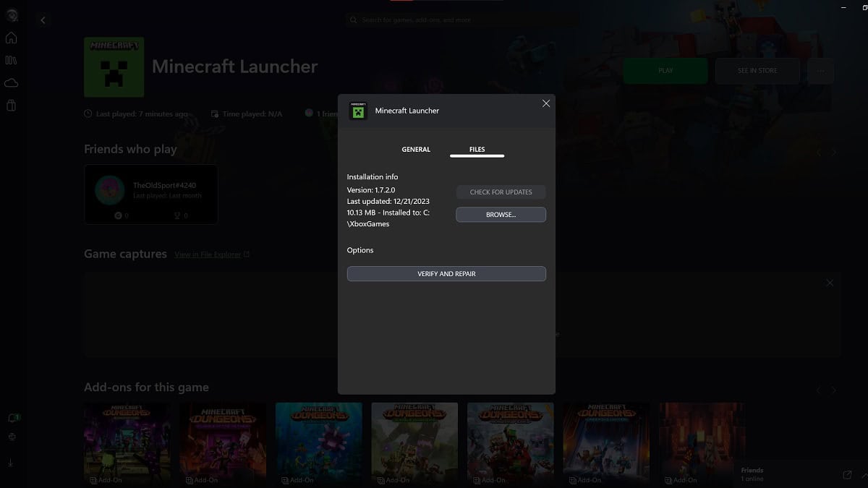Select the FILES tab
This screenshot has width=868, height=488.
[x=476, y=149]
